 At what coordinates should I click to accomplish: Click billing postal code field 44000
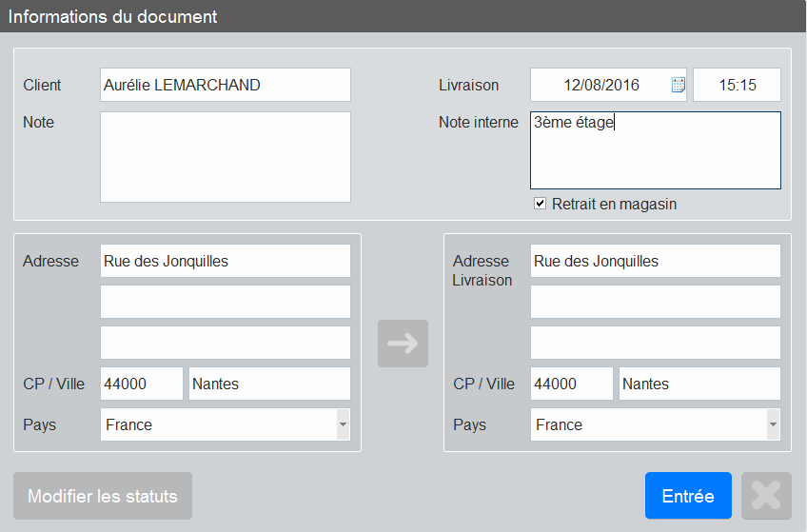(142, 384)
